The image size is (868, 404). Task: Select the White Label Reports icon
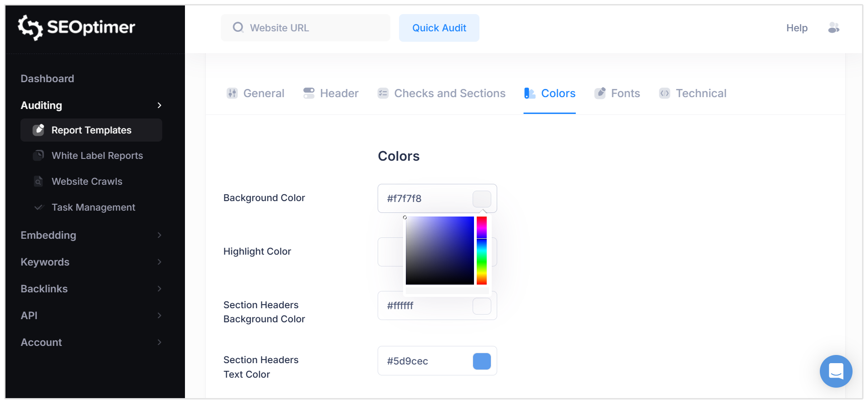click(39, 155)
